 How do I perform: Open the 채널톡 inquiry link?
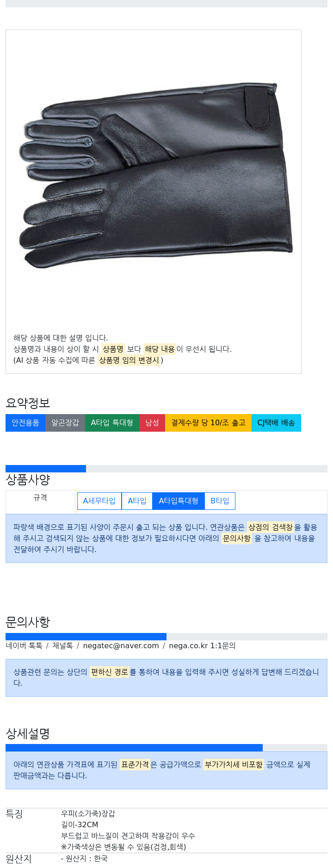[x=62, y=646]
